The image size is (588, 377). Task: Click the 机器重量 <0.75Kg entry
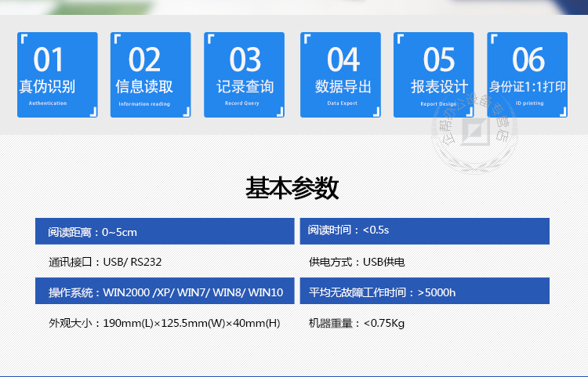coord(357,323)
